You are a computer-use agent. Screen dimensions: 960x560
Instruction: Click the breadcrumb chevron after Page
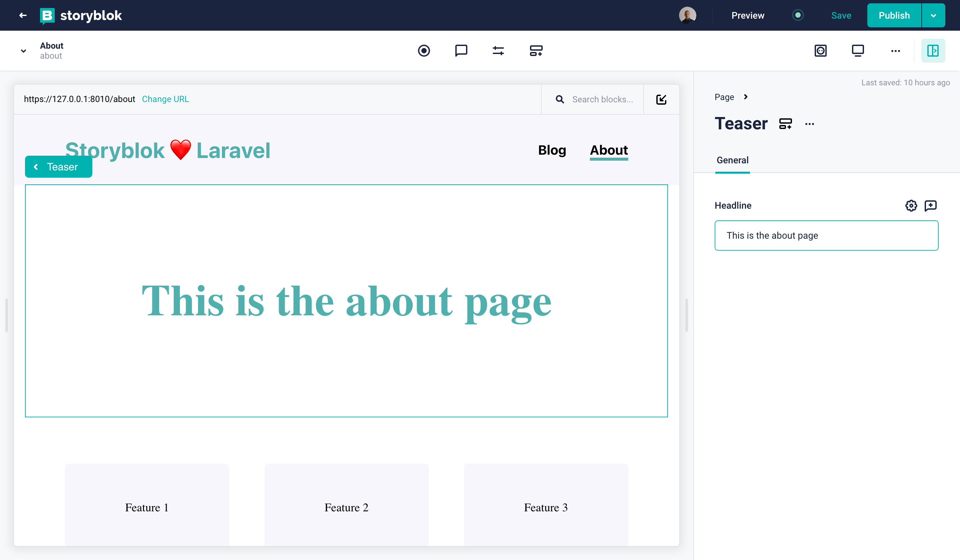pos(746,97)
